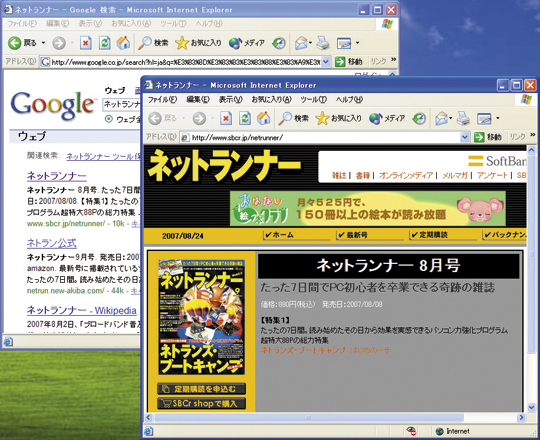Screen dimensions: 540x440
Task: Stop loading in the ネットランナー window
Action: [x=226, y=118]
